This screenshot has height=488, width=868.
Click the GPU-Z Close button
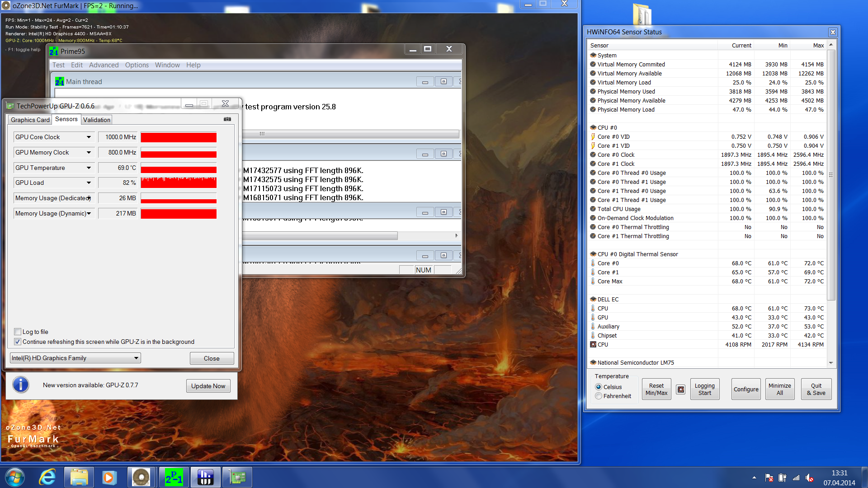pyautogui.click(x=212, y=358)
